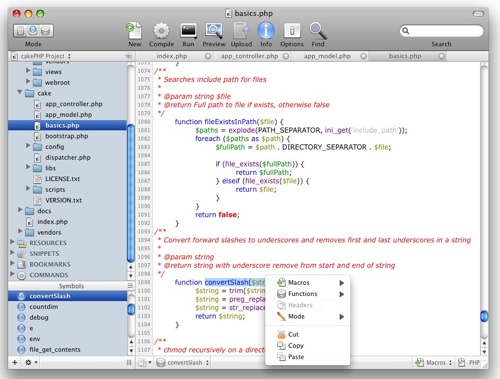Open the Macros popup in status bar

[433, 363]
